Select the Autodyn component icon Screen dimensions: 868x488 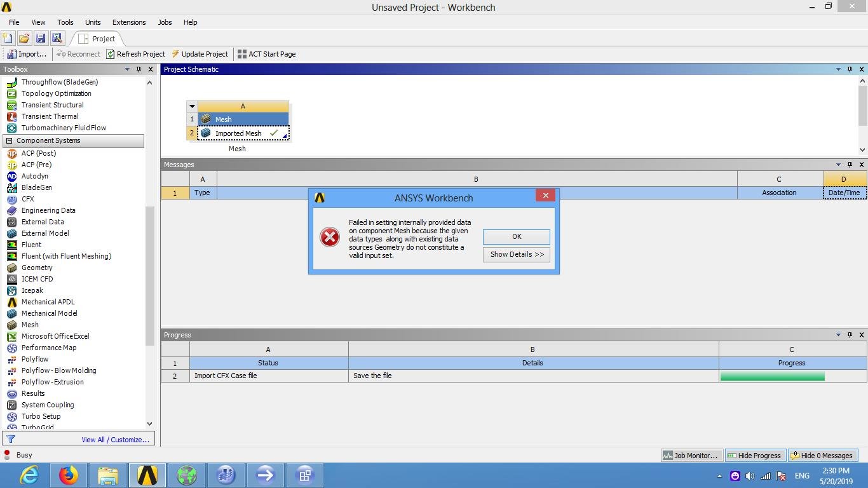[11, 176]
